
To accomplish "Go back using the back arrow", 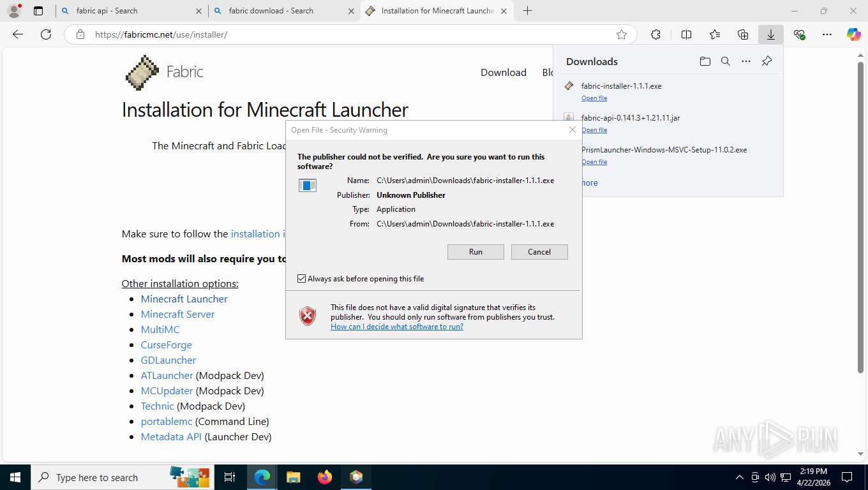I will point(18,34).
